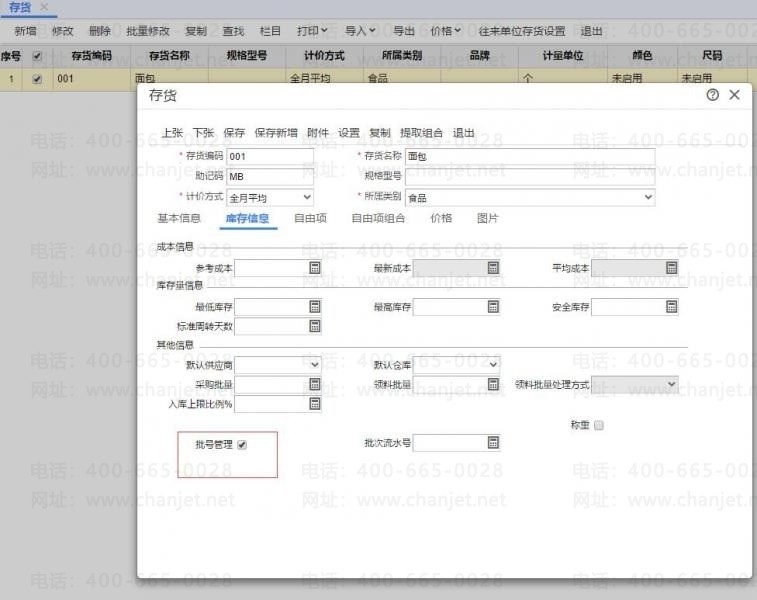Click 设置 in dialog toolbar
The height and width of the screenshot is (600, 757).
(349, 133)
